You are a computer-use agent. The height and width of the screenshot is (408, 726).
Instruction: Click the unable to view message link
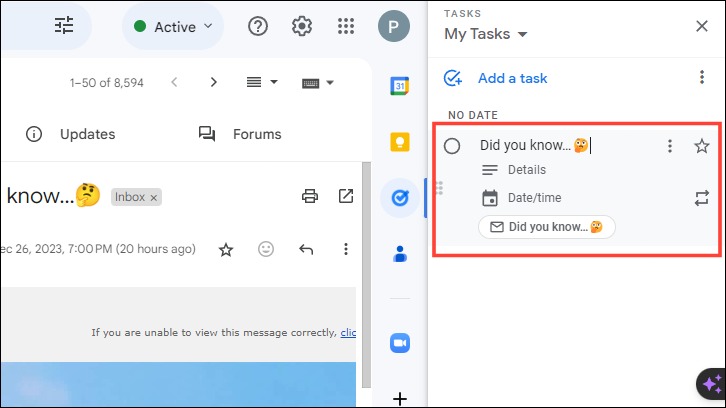348,333
